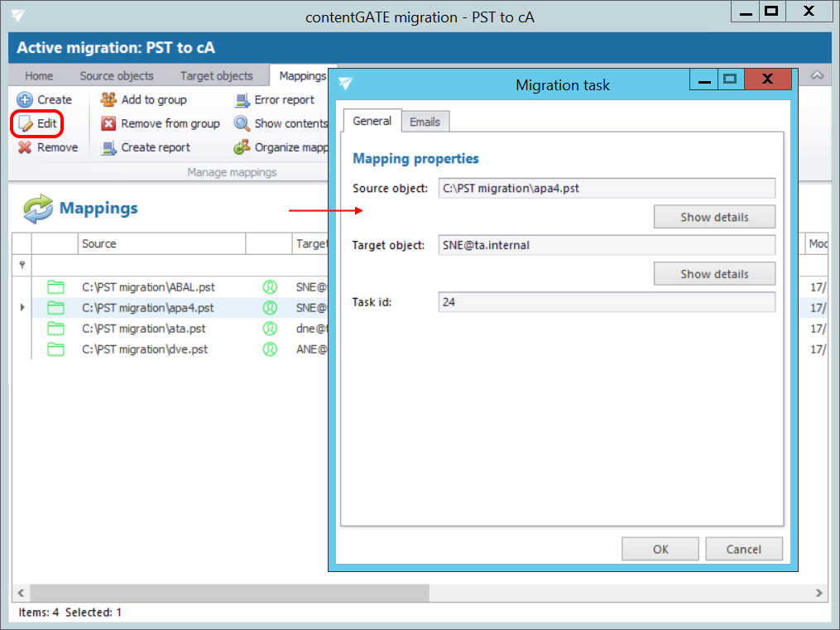
Task: Select the ABAL.pst mapping row
Action: click(x=148, y=286)
